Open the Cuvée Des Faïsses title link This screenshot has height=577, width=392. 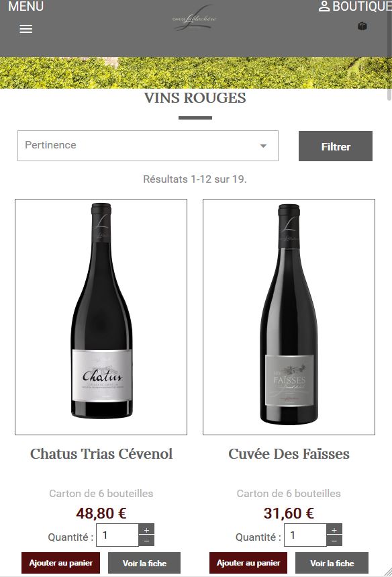click(289, 454)
